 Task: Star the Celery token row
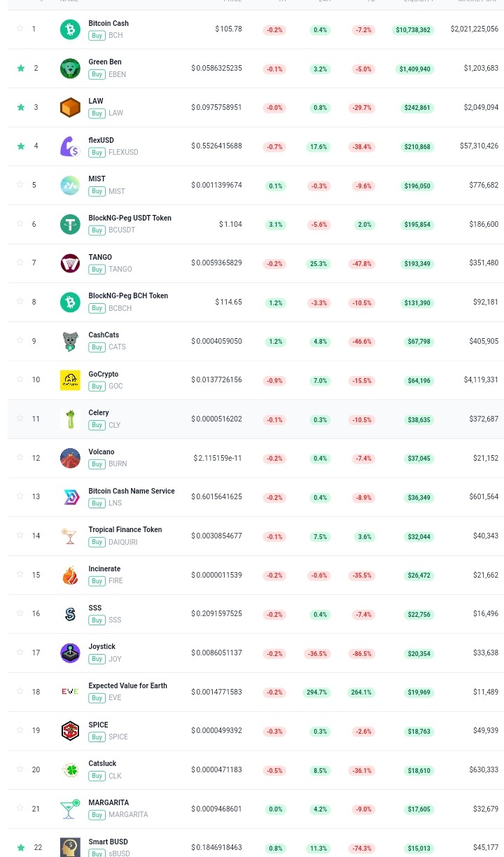click(x=20, y=418)
